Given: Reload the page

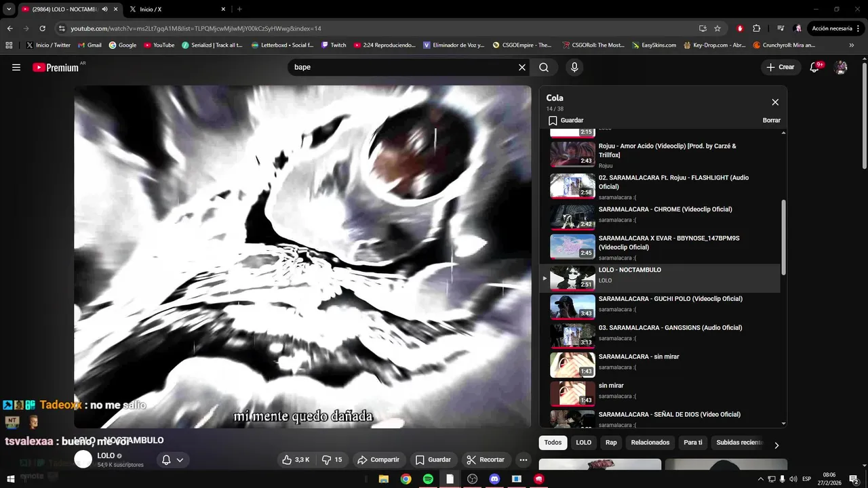Looking at the screenshot, I should click(42, 28).
